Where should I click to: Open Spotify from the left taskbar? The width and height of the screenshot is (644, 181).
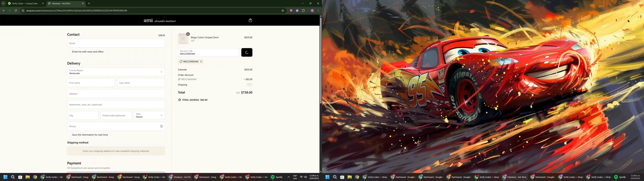tap(276, 177)
